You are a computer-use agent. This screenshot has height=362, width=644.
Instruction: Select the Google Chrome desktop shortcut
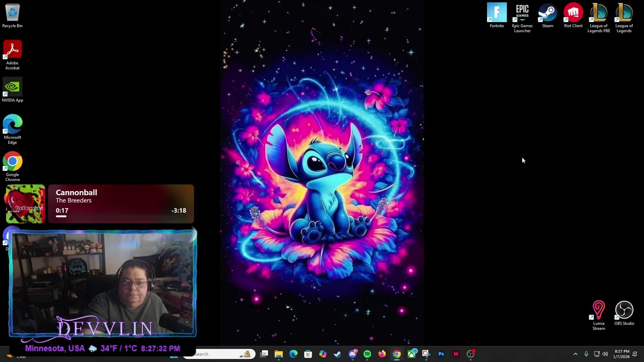tap(12, 167)
